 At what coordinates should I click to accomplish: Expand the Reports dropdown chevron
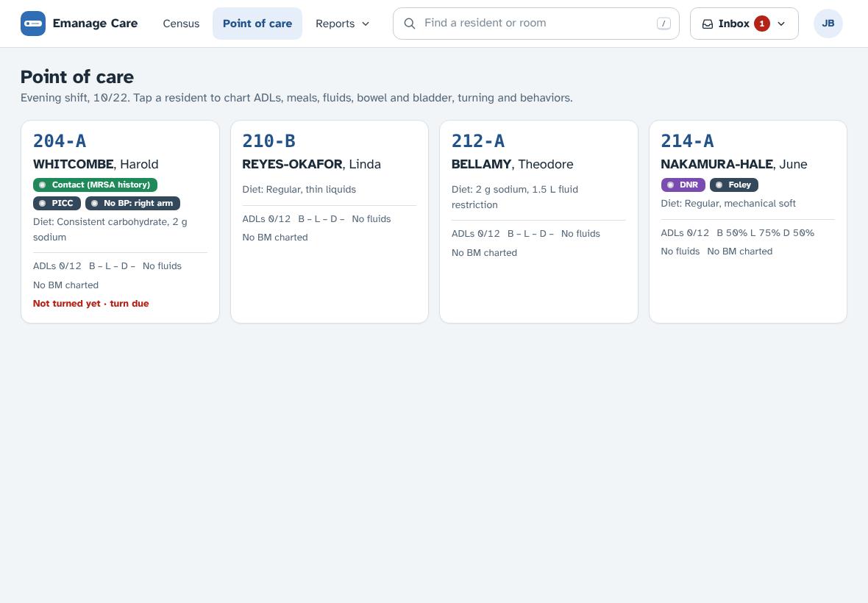tap(366, 24)
